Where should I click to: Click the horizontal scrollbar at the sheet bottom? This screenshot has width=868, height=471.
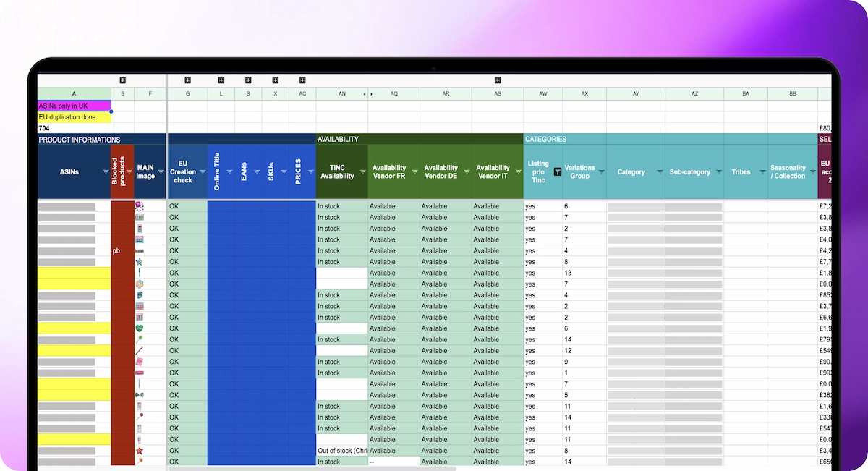click(x=312, y=469)
